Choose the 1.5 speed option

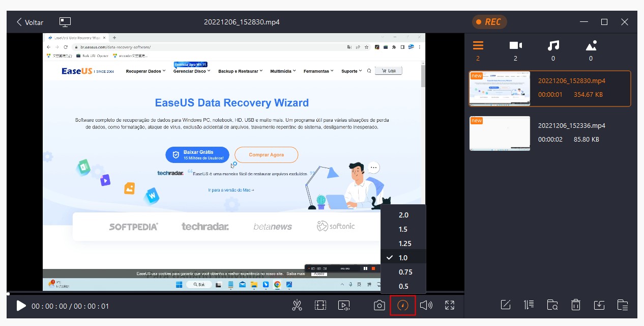pos(403,229)
